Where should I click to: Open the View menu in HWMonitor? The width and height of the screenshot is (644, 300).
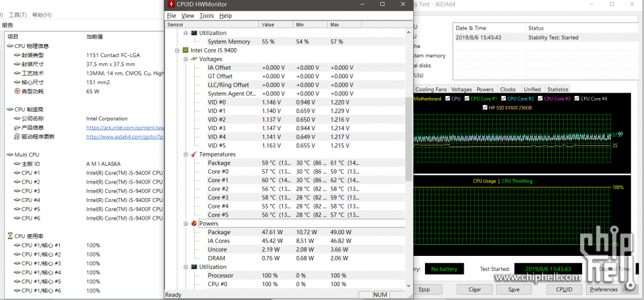pyautogui.click(x=187, y=16)
